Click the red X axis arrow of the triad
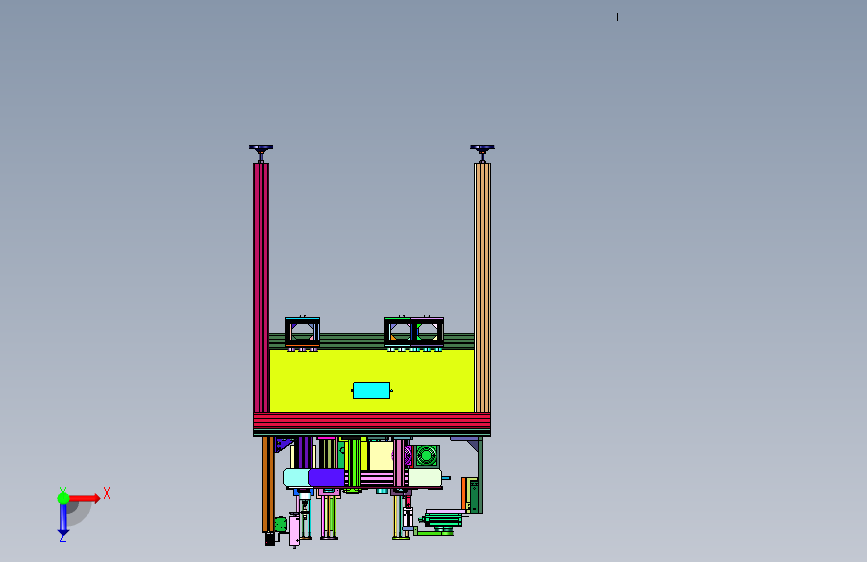Viewport: 867px width, 562px height. pyautogui.click(x=85, y=498)
